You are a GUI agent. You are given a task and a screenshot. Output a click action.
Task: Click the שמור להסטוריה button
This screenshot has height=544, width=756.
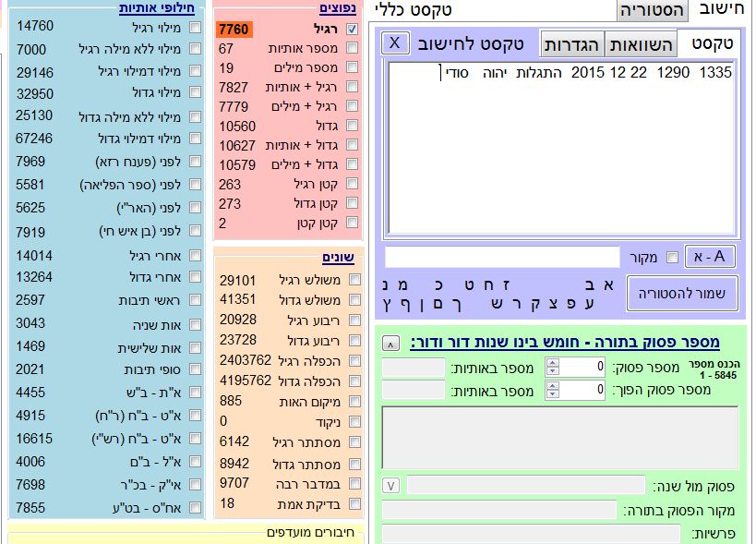pyautogui.click(x=682, y=293)
